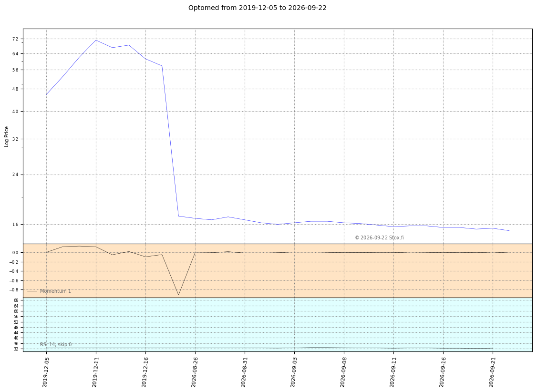
Task: Click the 7.2 tick on the price axis
Action: coord(15,39)
